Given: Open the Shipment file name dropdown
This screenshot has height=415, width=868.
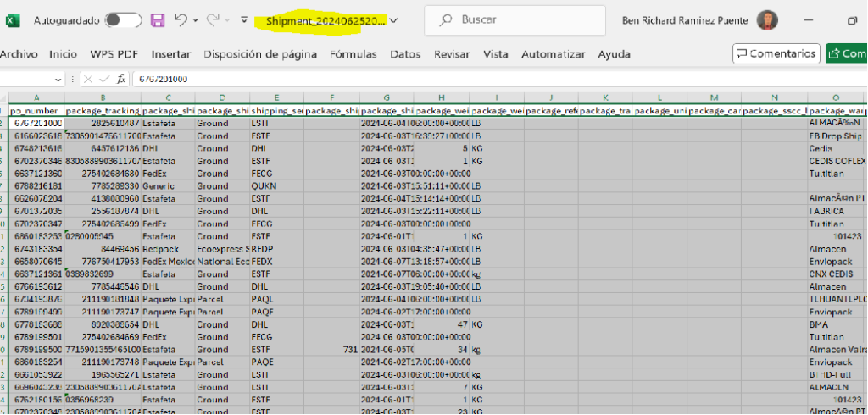Looking at the screenshot, I should [394, 21].
